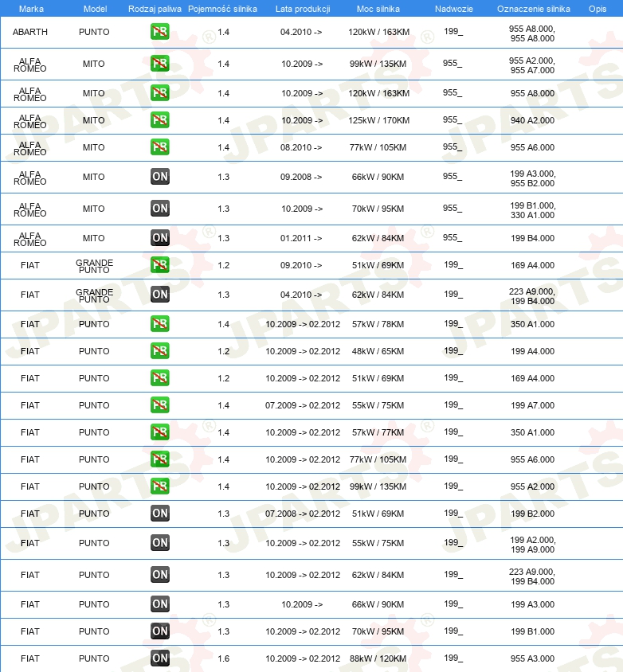Click the Rodzaj paliwa column header
Image resolution: width=623 pixels, height=672 pixels.
click(155, 9)
